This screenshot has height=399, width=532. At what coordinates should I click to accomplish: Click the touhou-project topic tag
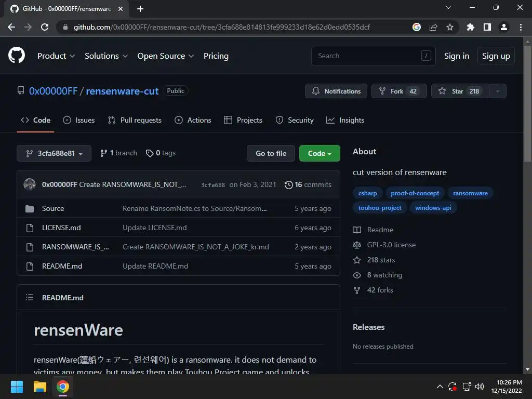(380, 208)
